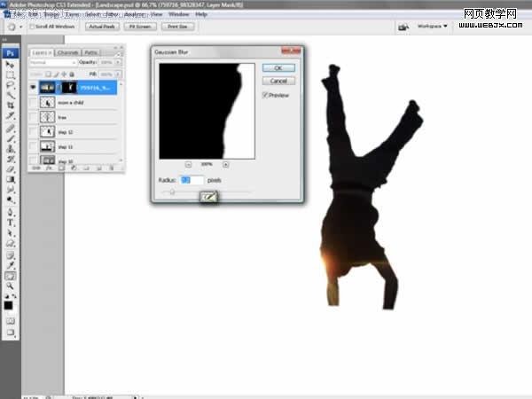The image size is (532, 399).
Task: Select the Type tool
Action: pos(10,223)
